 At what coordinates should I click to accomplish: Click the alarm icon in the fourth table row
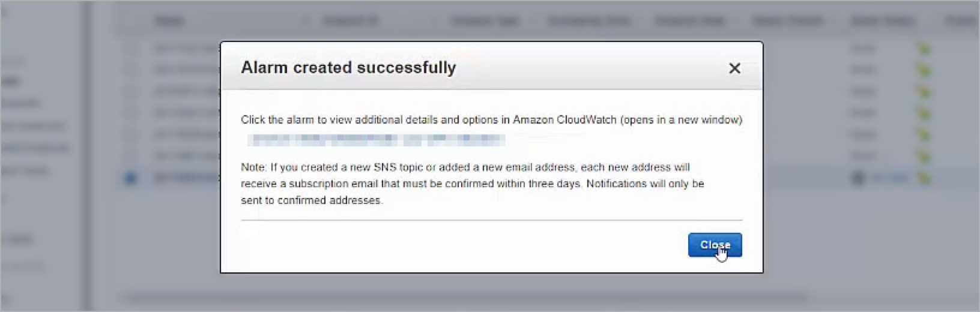coord(924,113)
